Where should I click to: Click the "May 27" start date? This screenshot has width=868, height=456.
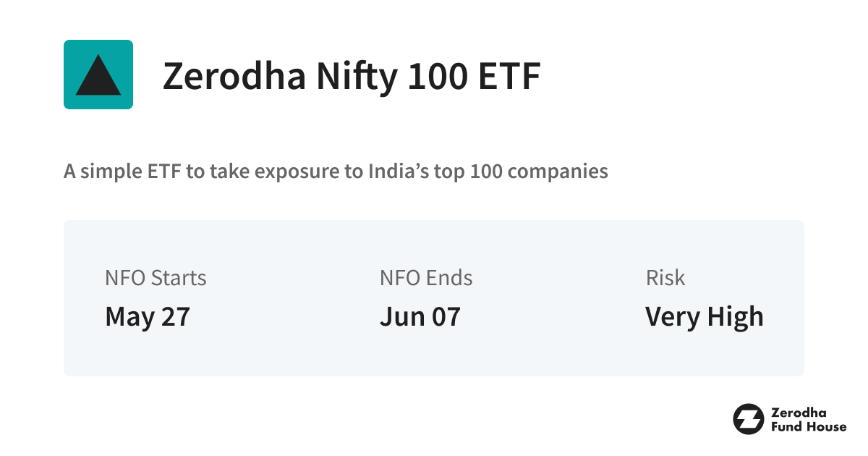[x=148, y=317]
